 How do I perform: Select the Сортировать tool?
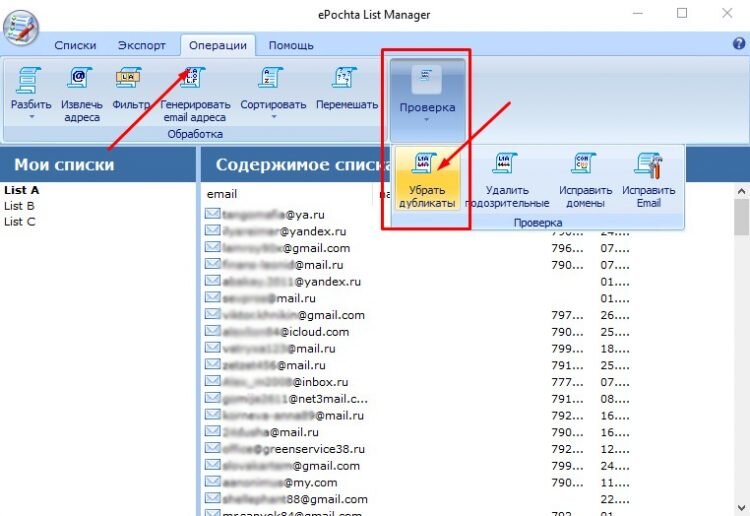tap(273, 92)
